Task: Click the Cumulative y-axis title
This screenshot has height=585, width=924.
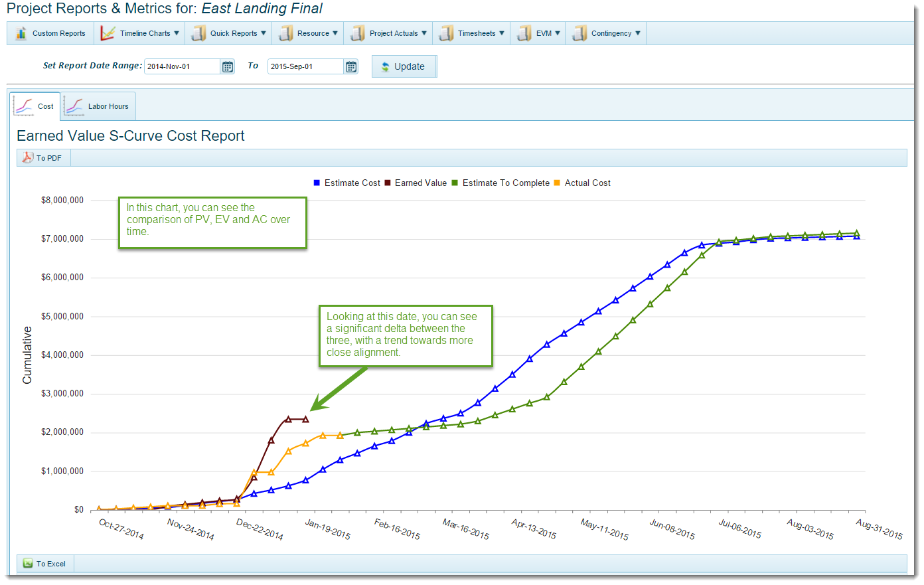Action: point(27,355)
